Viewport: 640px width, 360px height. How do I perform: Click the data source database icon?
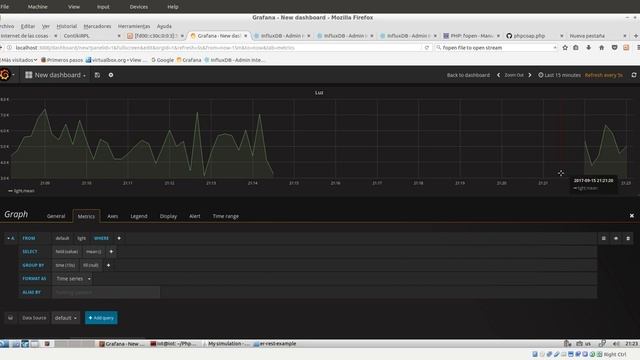point(11,318)
